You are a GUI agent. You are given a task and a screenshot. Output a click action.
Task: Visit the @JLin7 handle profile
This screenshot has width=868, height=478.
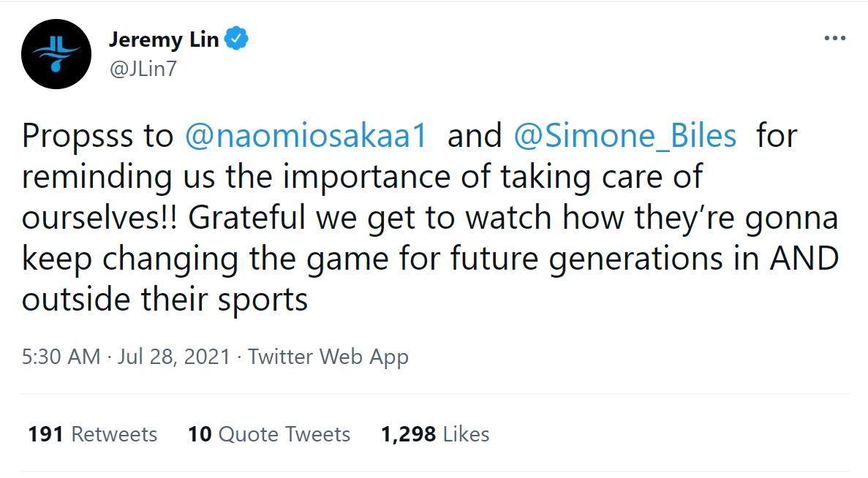click(143, 69)
